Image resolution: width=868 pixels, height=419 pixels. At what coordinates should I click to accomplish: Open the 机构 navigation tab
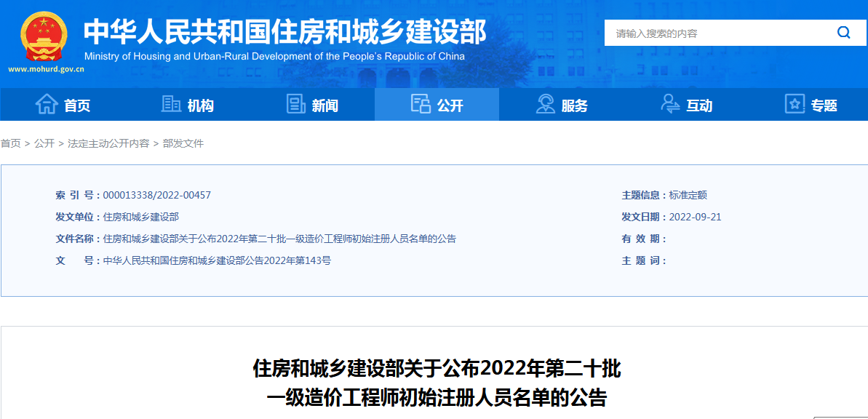coord(187,104)
